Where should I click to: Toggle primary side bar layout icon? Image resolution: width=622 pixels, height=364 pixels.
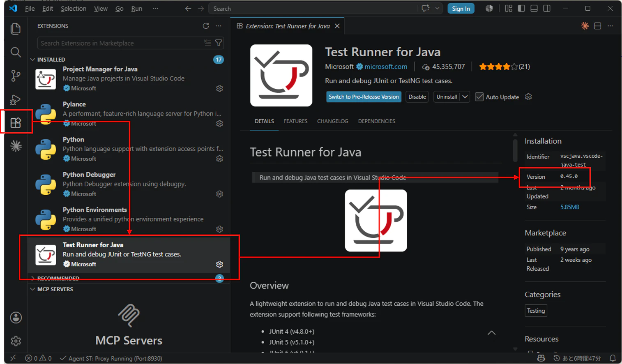coord(521,9)
